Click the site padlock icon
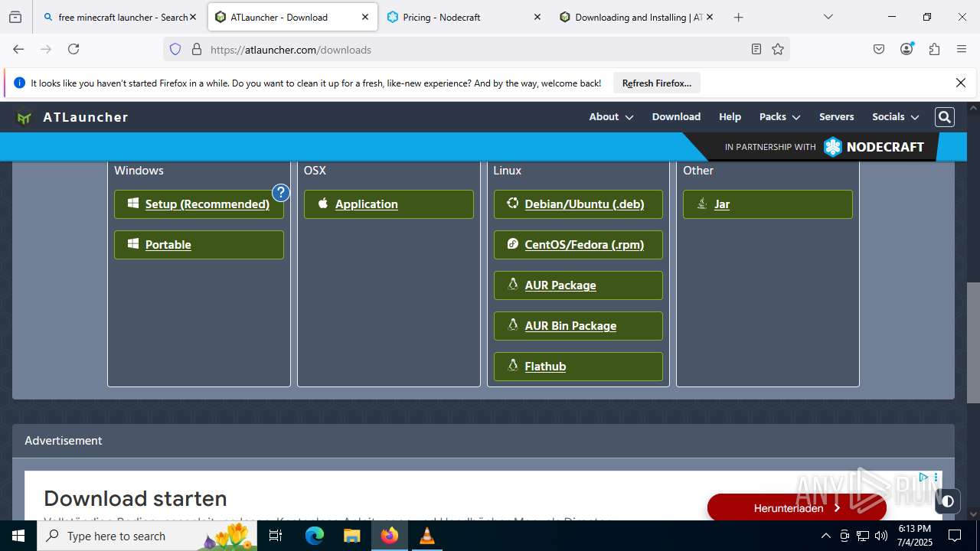980x551 pixels. click(197, 49)
